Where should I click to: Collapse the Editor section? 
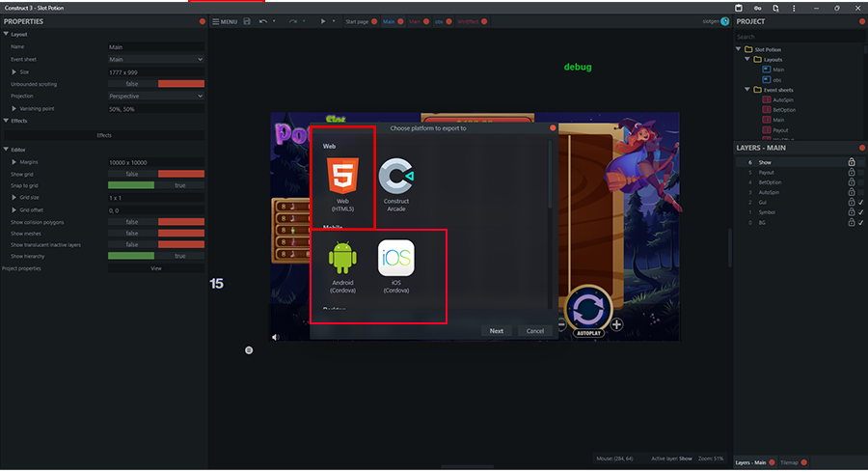pos(6,150)
